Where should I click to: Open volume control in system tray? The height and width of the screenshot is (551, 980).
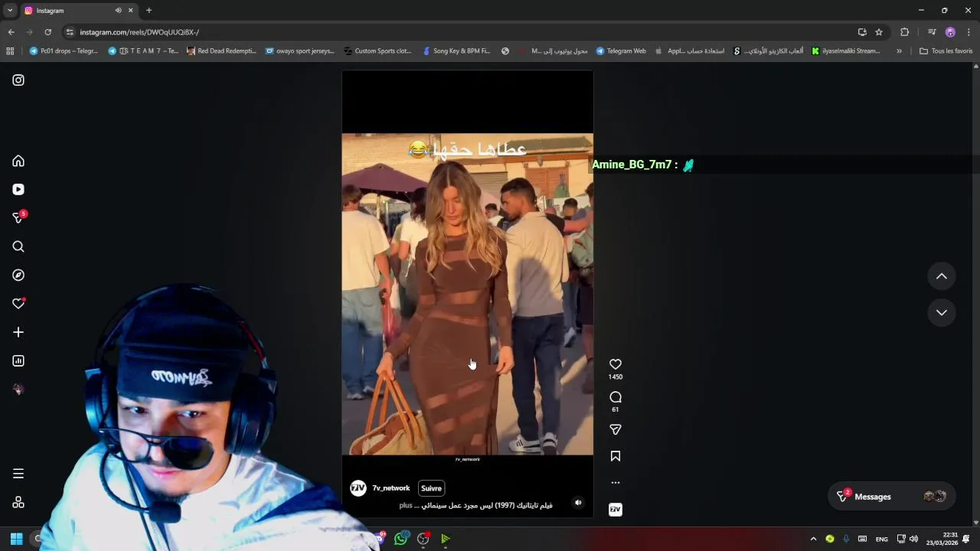913,539
